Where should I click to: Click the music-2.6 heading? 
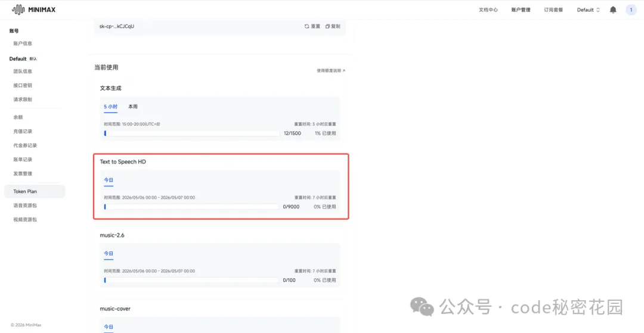(113, 235)
